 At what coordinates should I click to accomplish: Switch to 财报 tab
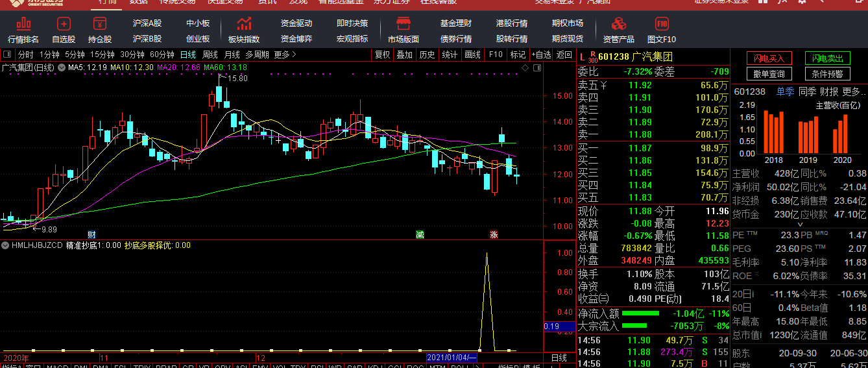(x=829, y=92)
